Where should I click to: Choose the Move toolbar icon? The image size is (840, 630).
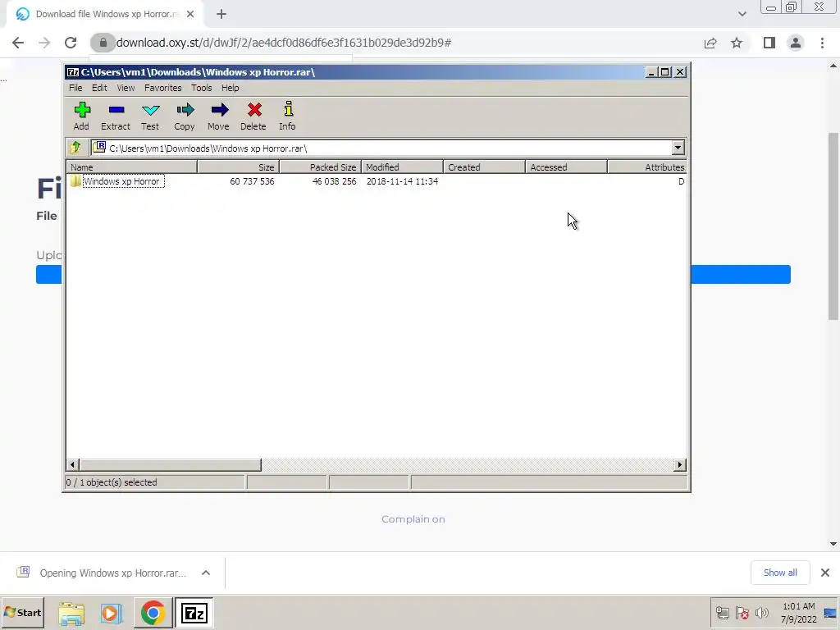tap(218, 116)
